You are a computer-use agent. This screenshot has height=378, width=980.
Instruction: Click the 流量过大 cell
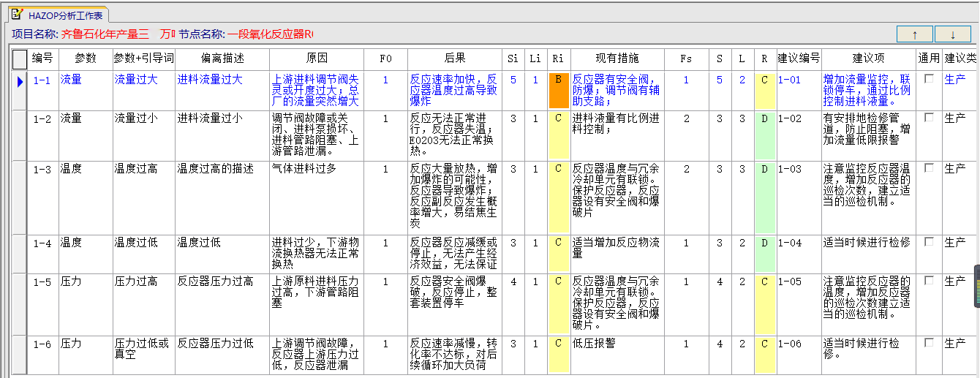(143, 91)
